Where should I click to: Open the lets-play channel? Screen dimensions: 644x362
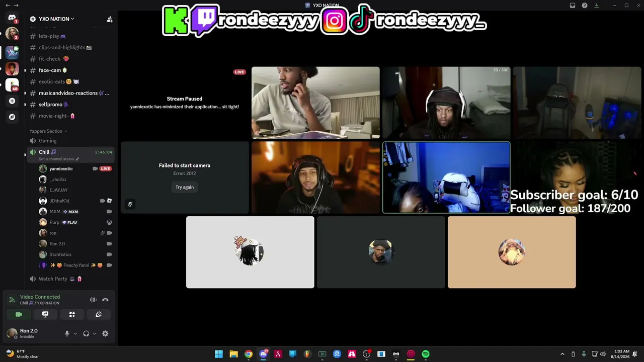(70, 36)
